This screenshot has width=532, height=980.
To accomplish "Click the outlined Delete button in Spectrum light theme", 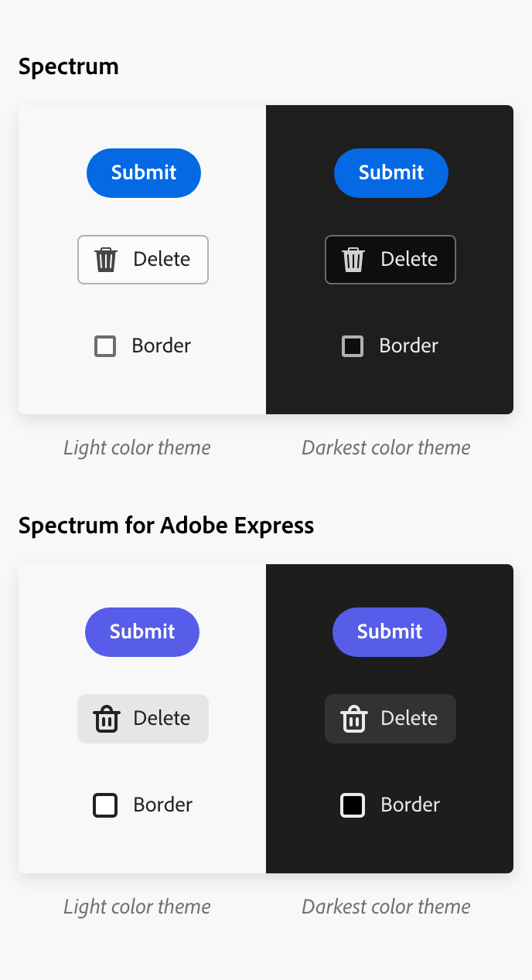I will (x=143, y=260).
